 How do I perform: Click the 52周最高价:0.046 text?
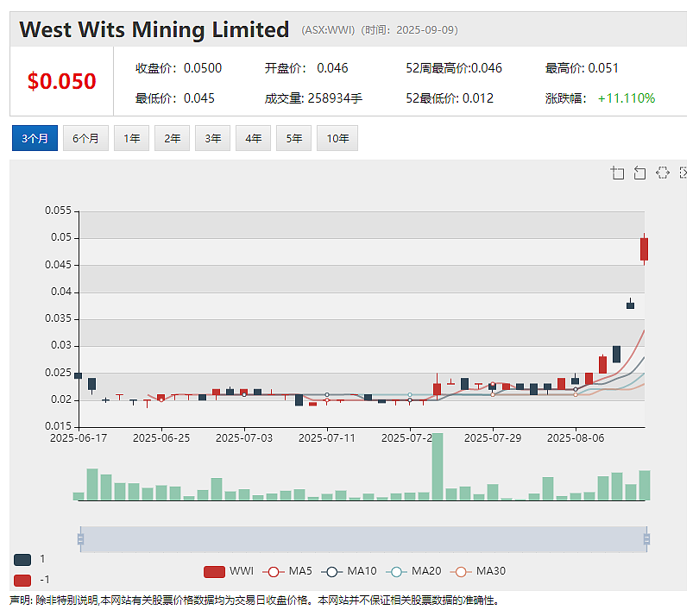(x=454, y=68)
